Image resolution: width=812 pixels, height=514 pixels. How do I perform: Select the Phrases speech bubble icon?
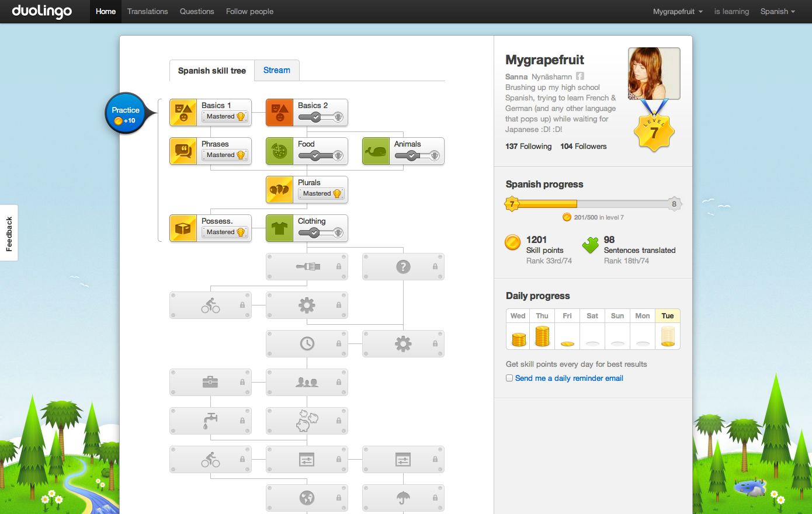click(x=183, y=151)
